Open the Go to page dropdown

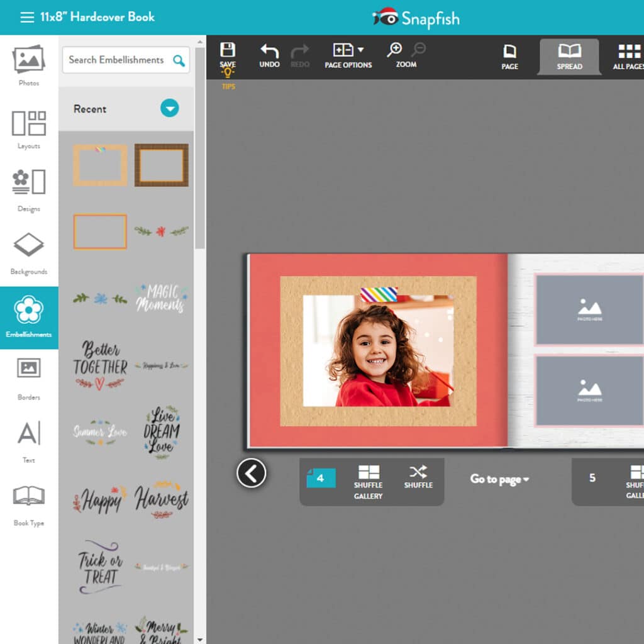coord(499,479)
